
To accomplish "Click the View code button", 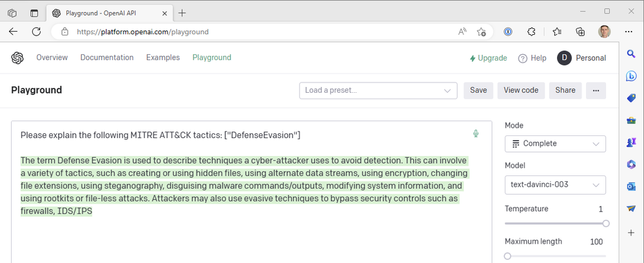I will coord(521,91).
